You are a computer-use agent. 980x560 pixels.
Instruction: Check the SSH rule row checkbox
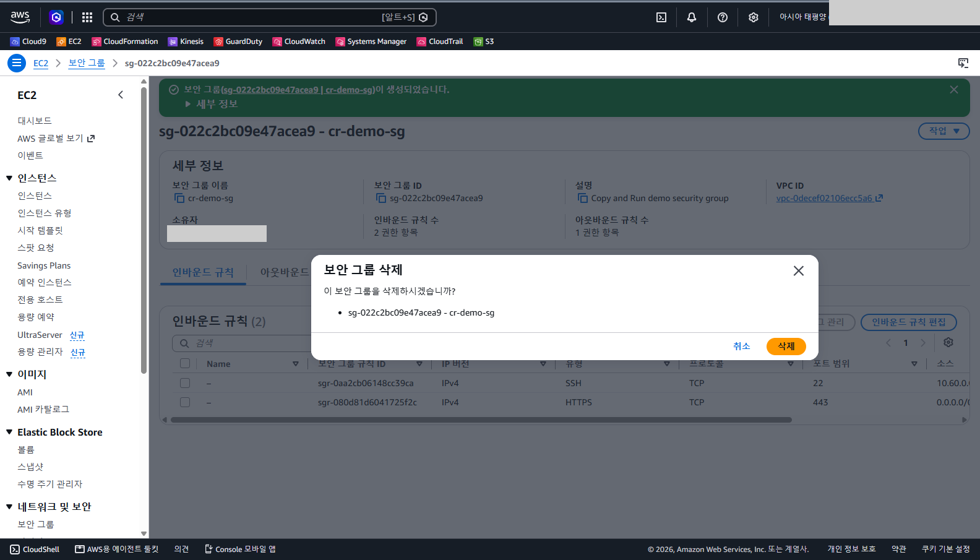(x=185, y=383)
